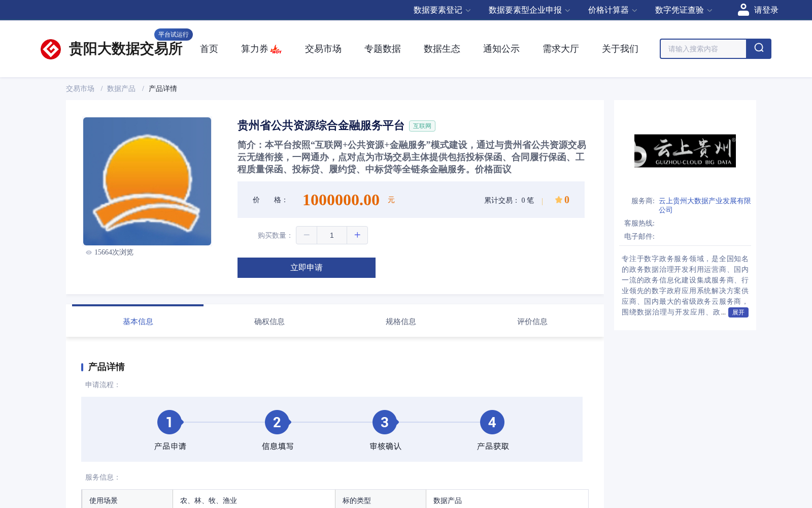Image resolution: width=812 pixels, height=508 pixels.
Task: Increase purchase quantity with plus button
Action: tap(357, 235)
